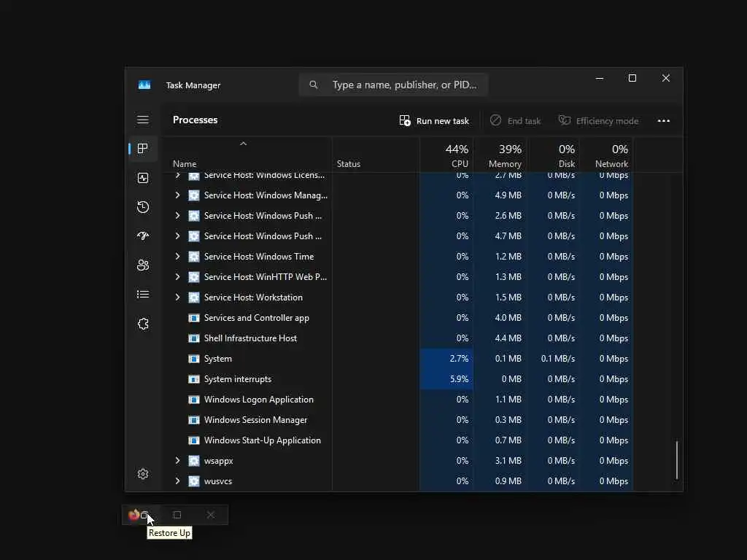Screen dimensions: 747x560
Task: Click the End task button
Action: pyautogui.click(x=516, y=121)
